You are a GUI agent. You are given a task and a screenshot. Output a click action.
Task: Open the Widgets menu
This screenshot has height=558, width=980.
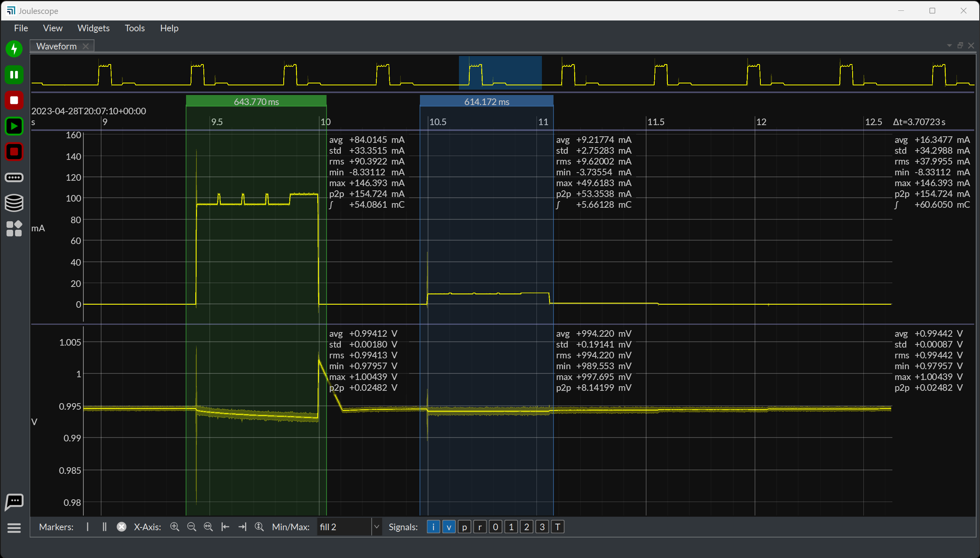[x=93, y=28]
